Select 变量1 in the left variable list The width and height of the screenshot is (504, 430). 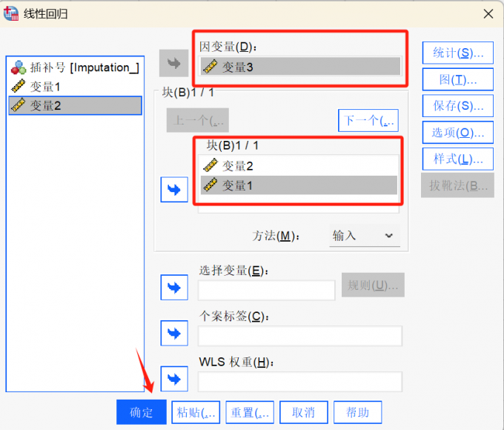75,87
